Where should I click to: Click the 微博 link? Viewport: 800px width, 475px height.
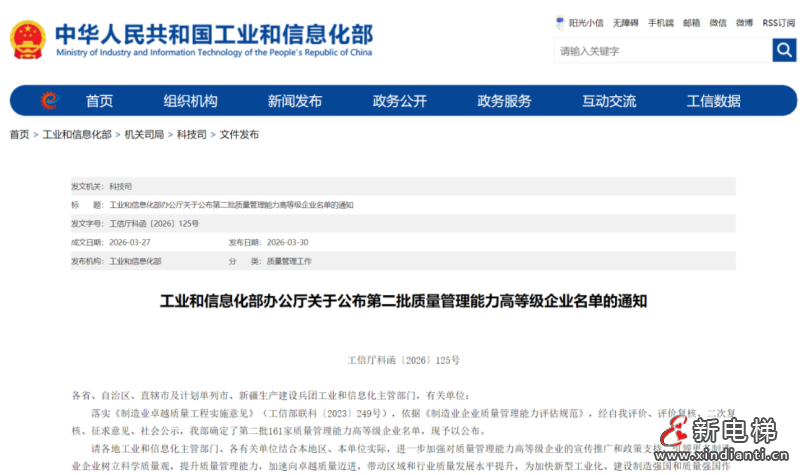(744, 23)
